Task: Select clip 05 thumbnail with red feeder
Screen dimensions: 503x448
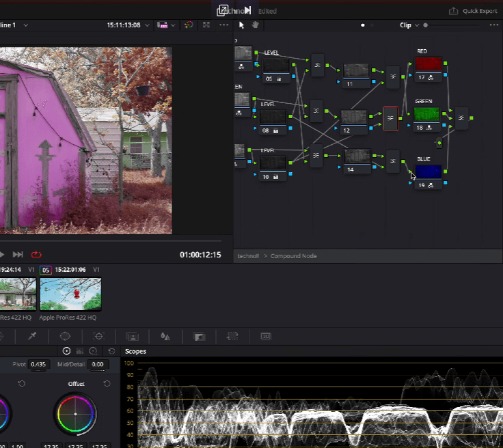Action: pyautogui.click(x=70, y=294)
